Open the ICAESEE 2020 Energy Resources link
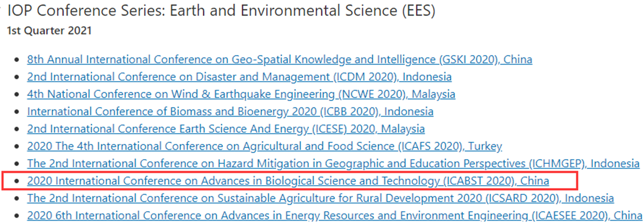644x224 pixels. [335, 216]
